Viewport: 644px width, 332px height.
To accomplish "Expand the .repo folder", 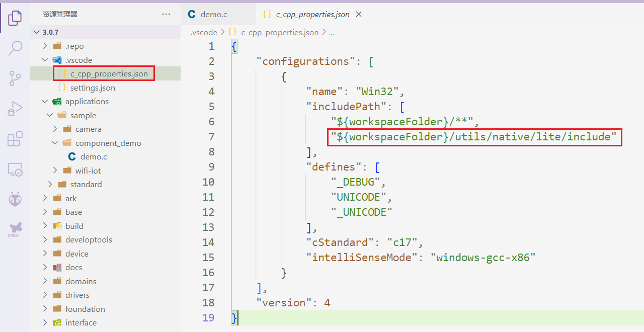I will coord(74,46).
